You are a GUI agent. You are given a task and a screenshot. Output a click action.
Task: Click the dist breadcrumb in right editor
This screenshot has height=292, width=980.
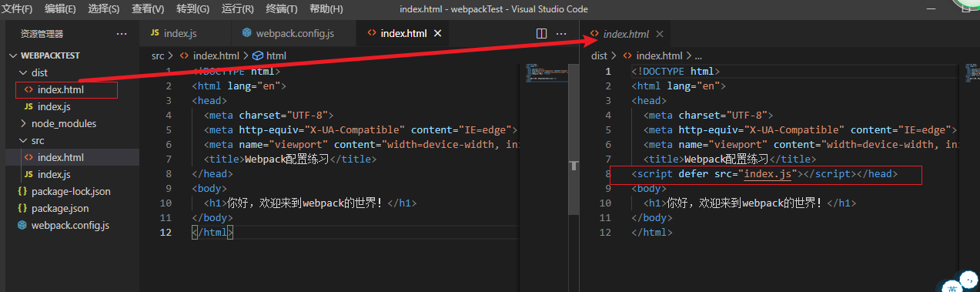[599, 55]
